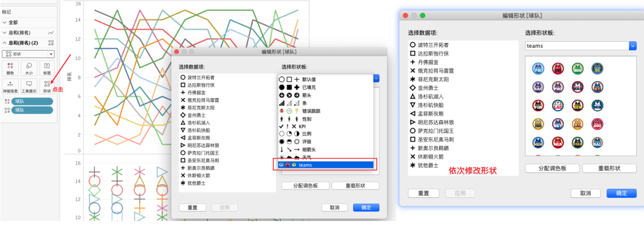This screenshot has height=227, width=644.
Task: Choose 已填充 from the shape palette list
Action: click(x=326, y=87)
